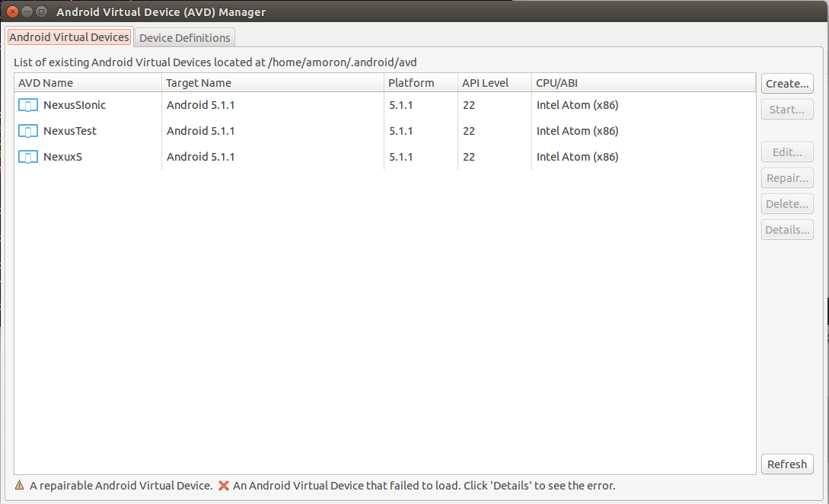Click the Create... button

coord(787,84)
